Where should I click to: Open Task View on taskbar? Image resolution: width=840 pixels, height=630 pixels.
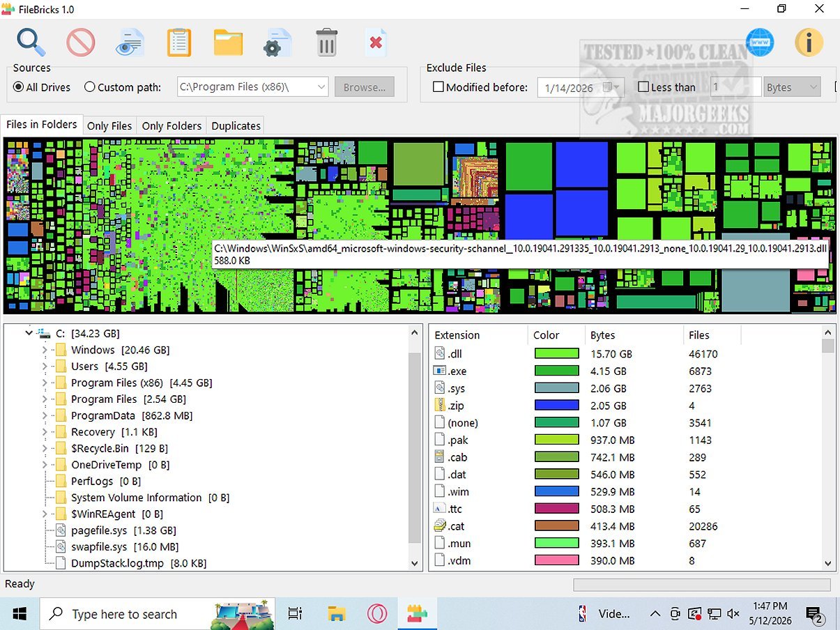pyautogui.click(x=296, y=614)
